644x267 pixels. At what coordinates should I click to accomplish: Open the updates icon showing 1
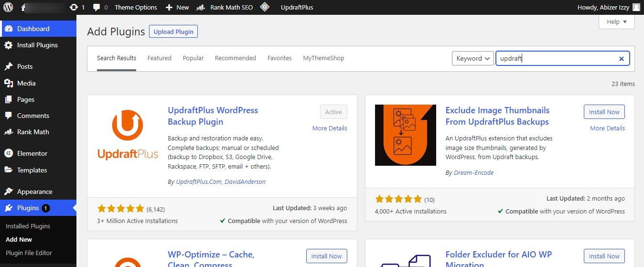(76, 7)
